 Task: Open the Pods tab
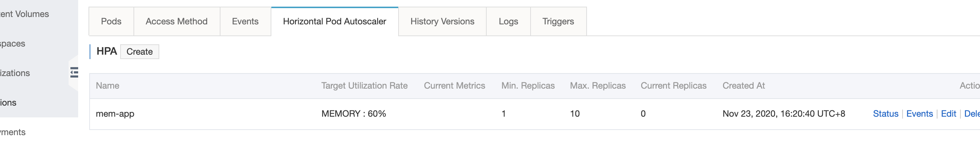[x=111, y=21]
